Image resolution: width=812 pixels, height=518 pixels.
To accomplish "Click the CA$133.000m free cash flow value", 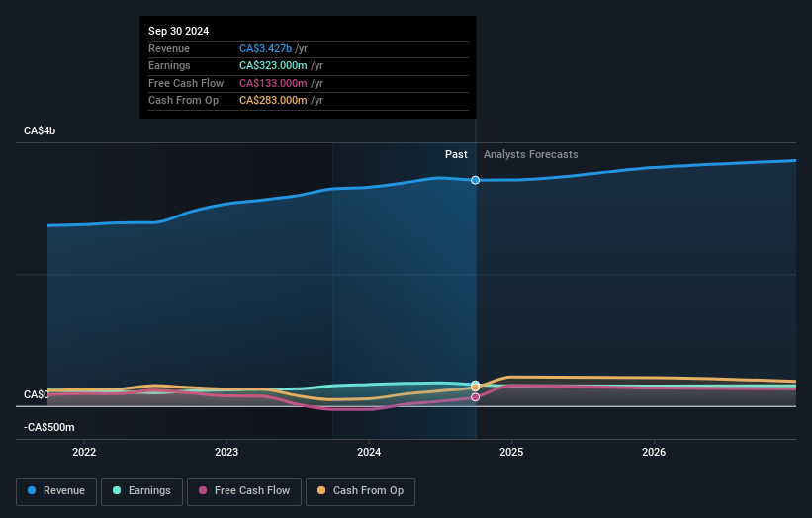I will 273,83.
